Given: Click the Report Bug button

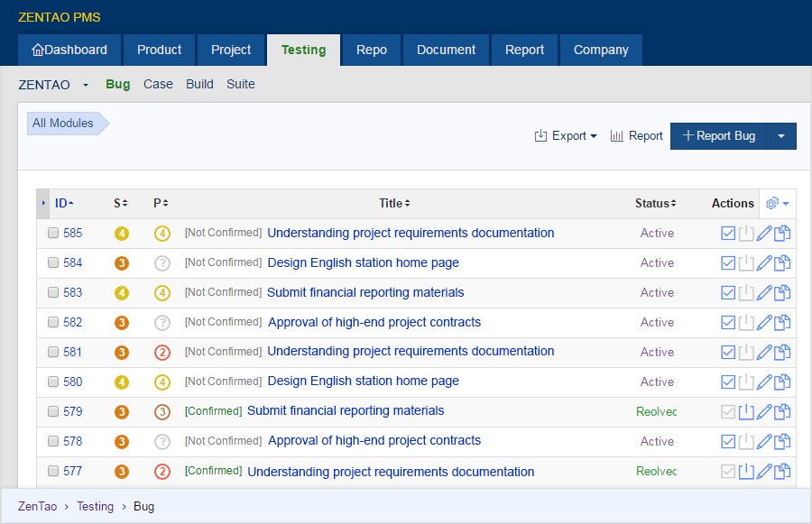Looking at the screenshot, I should pyautogui.click(x=718, y=136).
